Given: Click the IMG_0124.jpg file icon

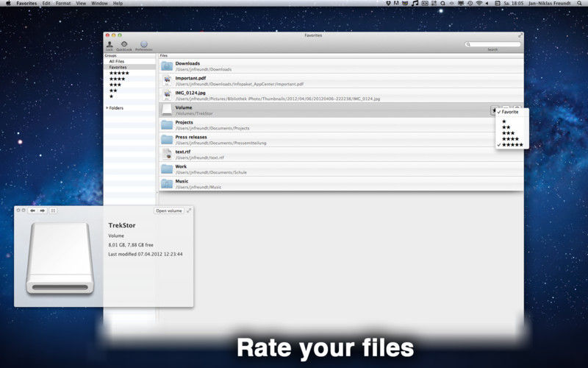Looking at the screenshot, I should [167, 96].
